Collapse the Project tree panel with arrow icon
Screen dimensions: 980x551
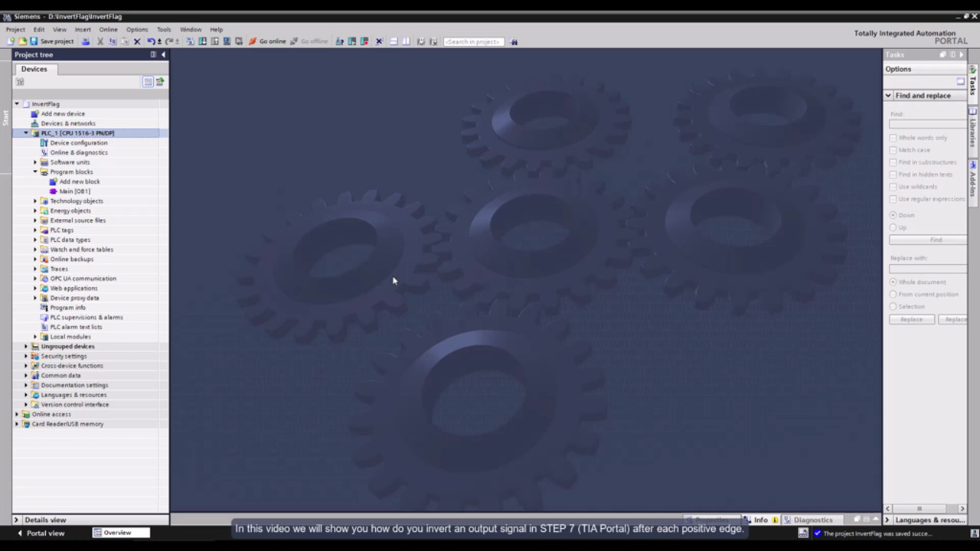163,54
